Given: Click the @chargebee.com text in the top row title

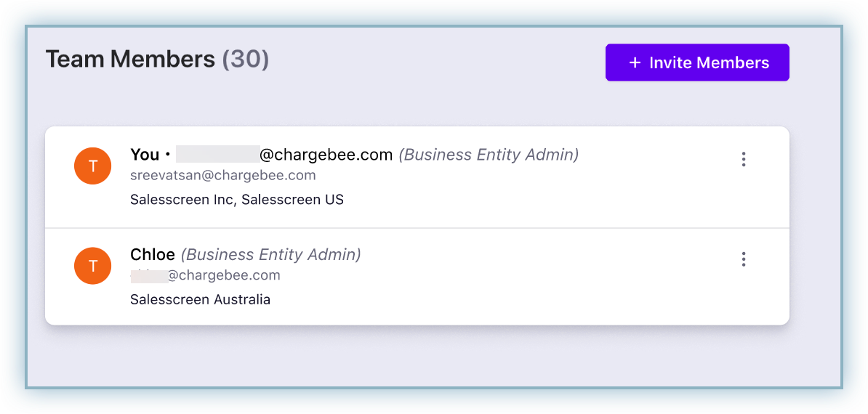Looking at the screenshot, I should pyautogui.click(x=326, y=154).
